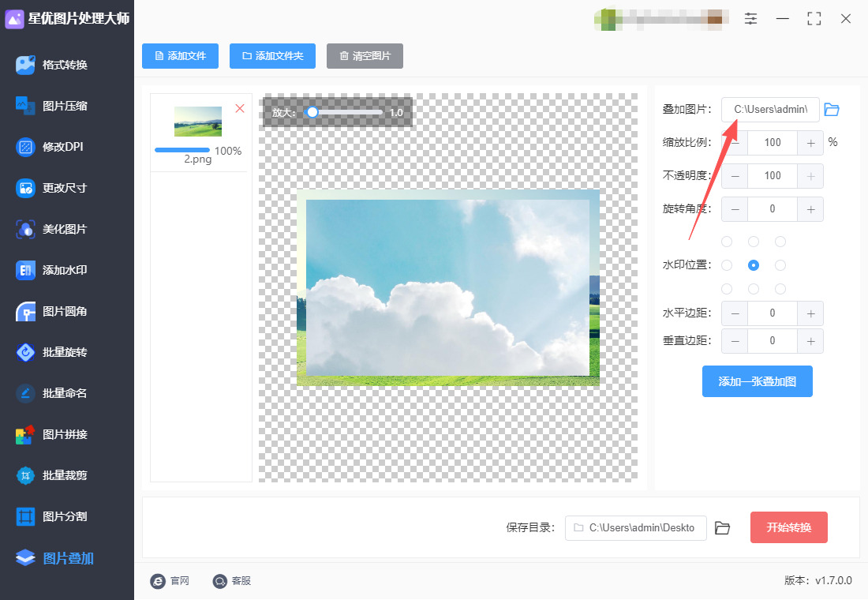Screen dimensions: 868x600
Task: Decrease 水平边距 horizontal margin with minus
Action: tap(735, 313)
